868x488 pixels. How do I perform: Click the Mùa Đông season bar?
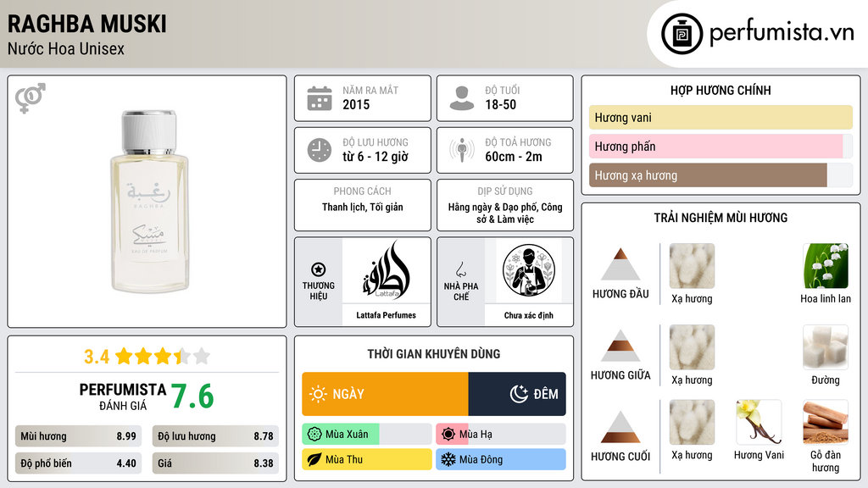point(501,459)
